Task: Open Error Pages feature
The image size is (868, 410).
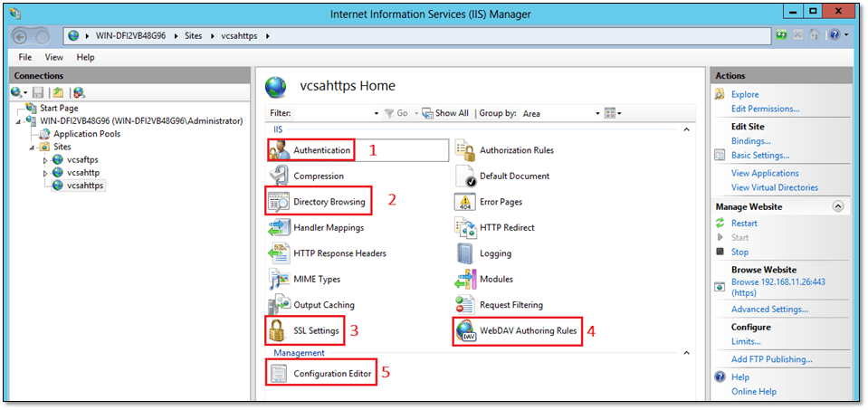Action: pos(488,202)
